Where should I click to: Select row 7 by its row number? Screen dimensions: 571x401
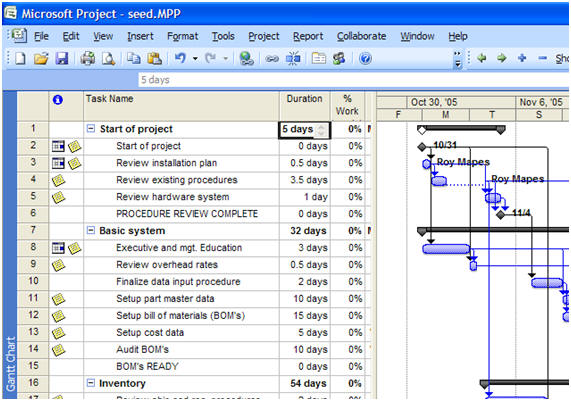(33, 230)
